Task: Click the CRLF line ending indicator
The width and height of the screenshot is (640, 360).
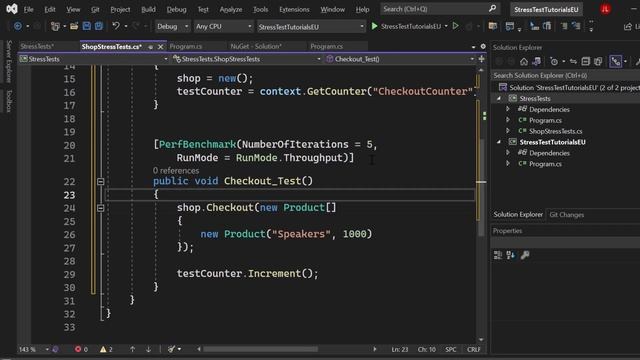Action: point(473,349)
